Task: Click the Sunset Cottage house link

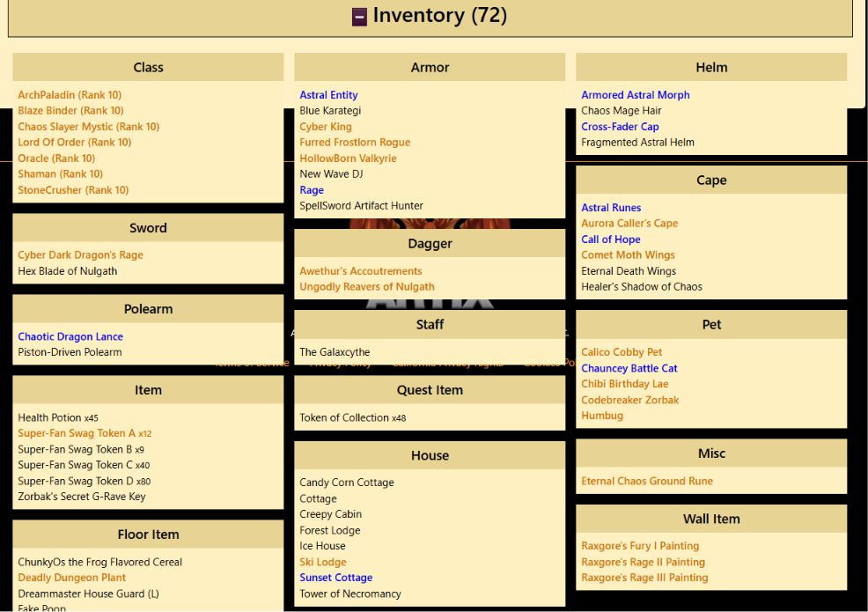Action: click(x=336, y=578)
